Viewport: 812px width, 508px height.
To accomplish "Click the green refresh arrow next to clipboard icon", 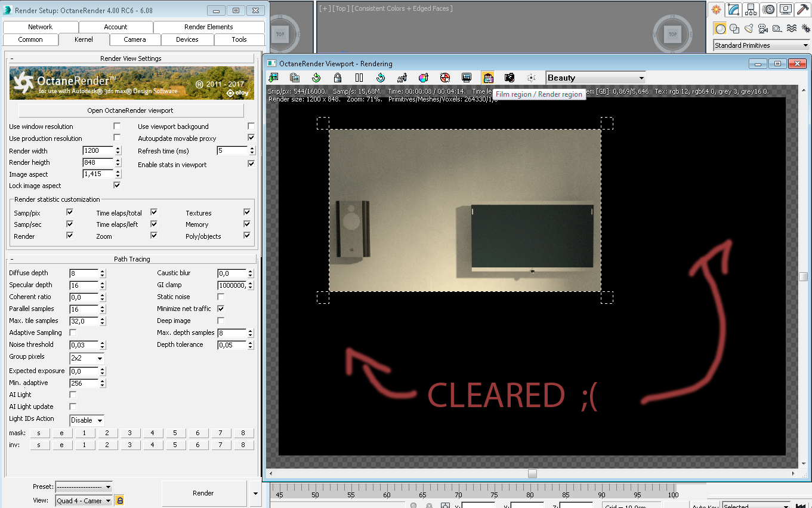I will click(x=316, y=78).
